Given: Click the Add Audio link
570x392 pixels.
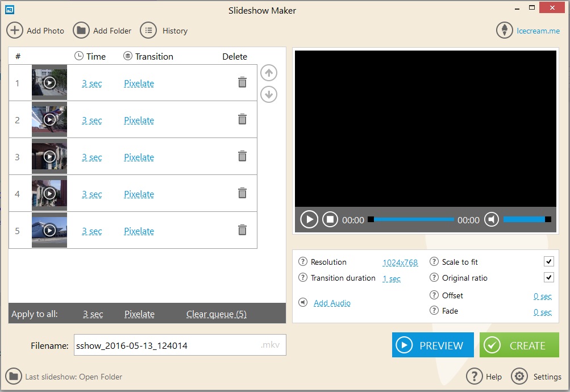Looking at the screenshot, I should click(x=332, y=303).
